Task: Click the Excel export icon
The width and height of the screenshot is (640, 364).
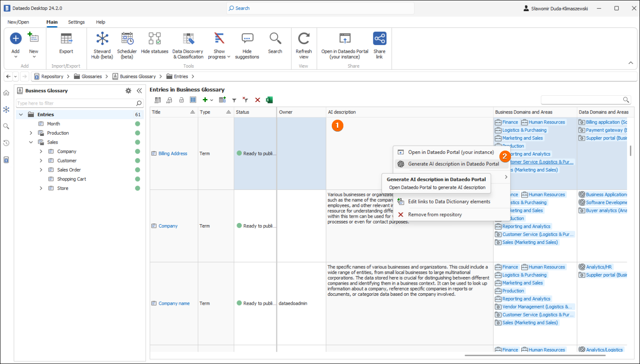Action: (x=269, y=100)
